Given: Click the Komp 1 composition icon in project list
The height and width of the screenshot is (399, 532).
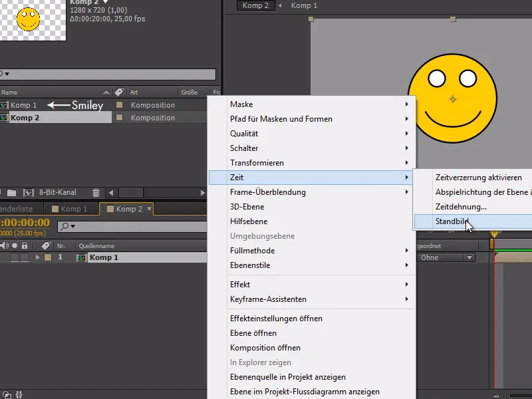Looking at the screenshot, I should point(4,105).
